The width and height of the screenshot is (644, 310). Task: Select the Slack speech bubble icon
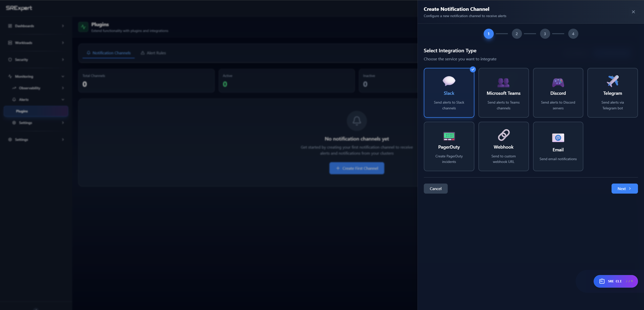pos(449,81)
